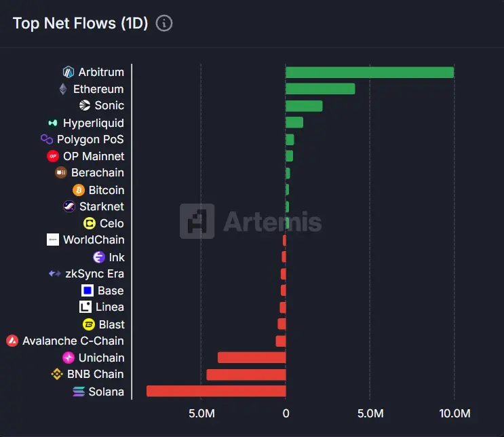Image resolution: width=504 pixels, height=437 pixels.
Task: Click the Solana gradient logo icon
Action: coord(79,392)
